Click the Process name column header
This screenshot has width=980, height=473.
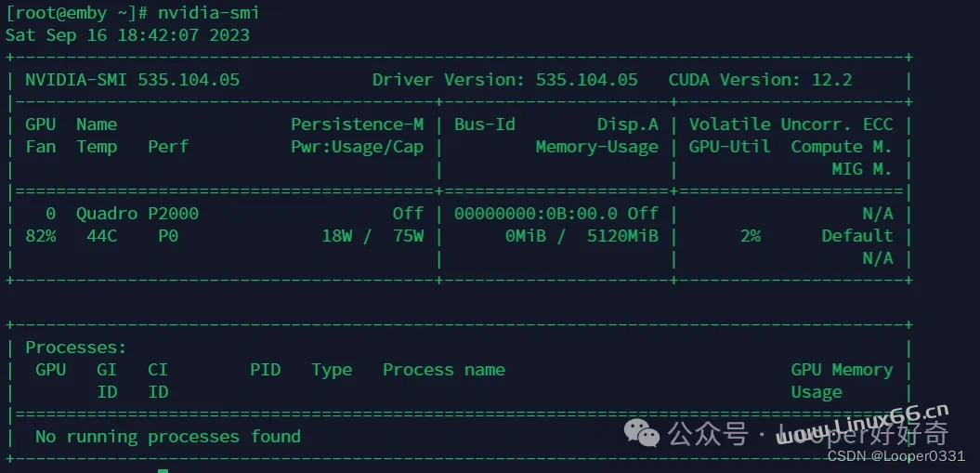pyautogui.click(x=444, y=369)
